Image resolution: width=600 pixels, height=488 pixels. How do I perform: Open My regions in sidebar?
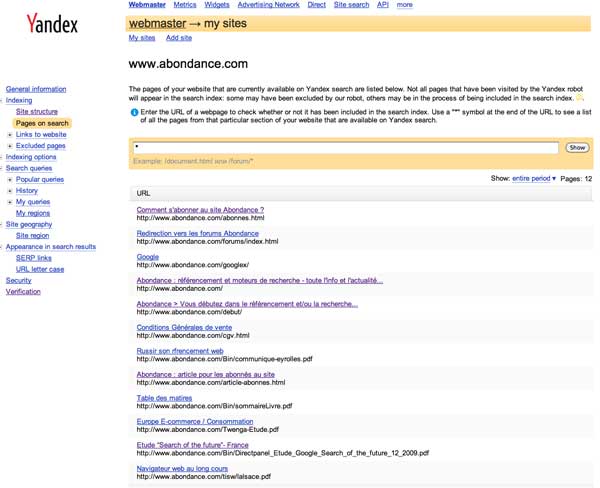click(33, 213)
